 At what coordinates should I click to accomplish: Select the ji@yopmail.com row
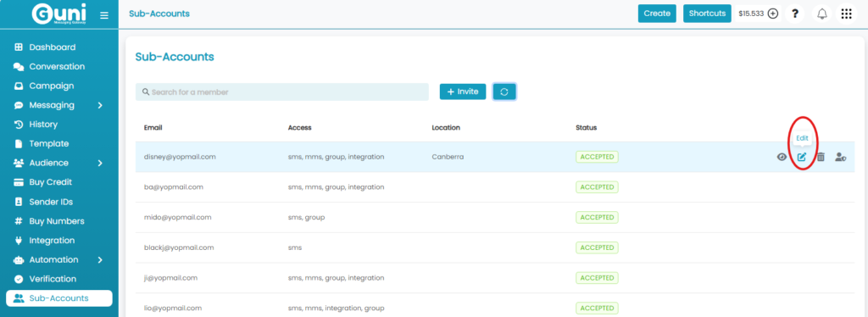(495, 278)
